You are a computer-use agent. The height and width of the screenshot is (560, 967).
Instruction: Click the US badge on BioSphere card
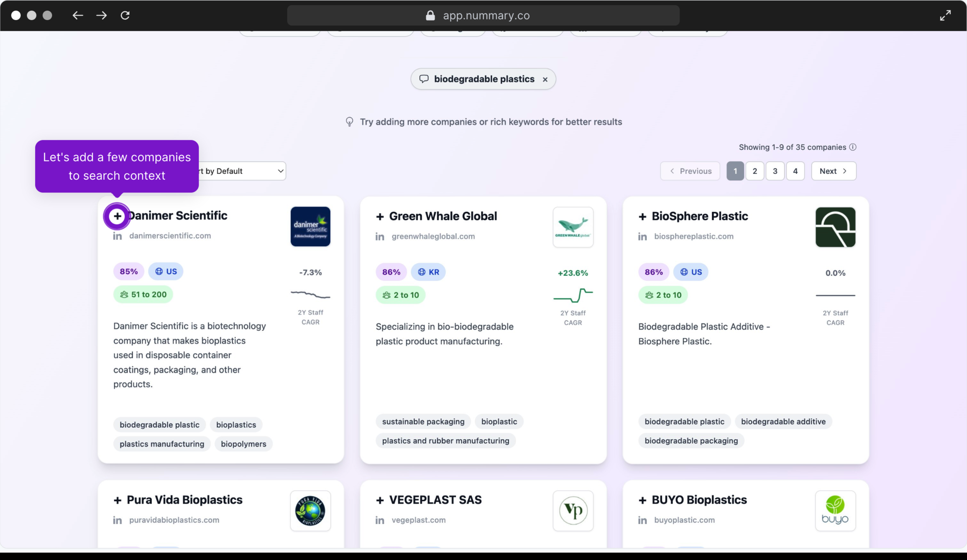pyautogui.click(x=691, y=272)
